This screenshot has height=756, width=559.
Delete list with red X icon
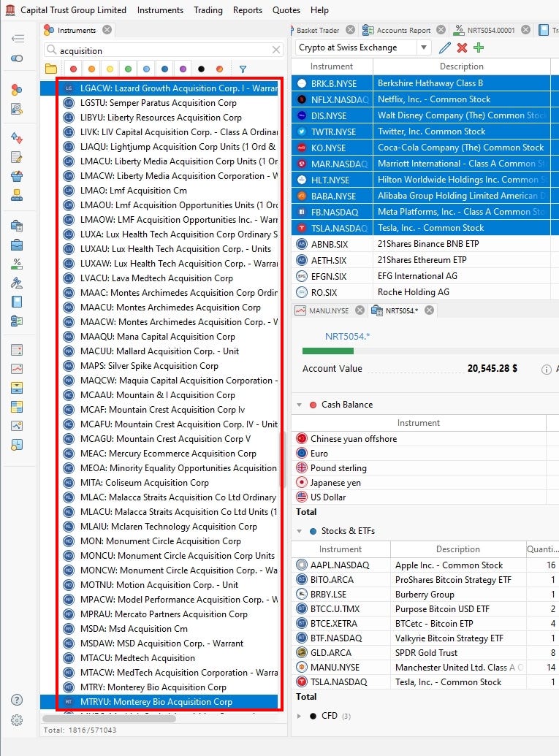coord(462,47)
